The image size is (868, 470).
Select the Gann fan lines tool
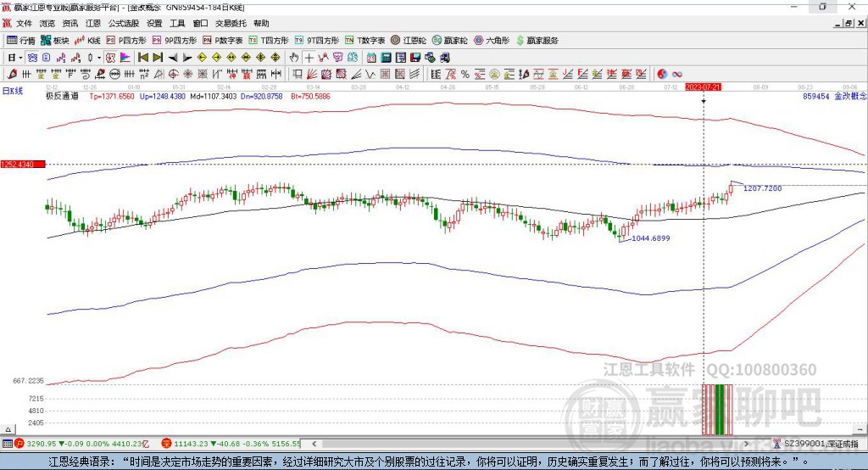click(x=312, y=74)
